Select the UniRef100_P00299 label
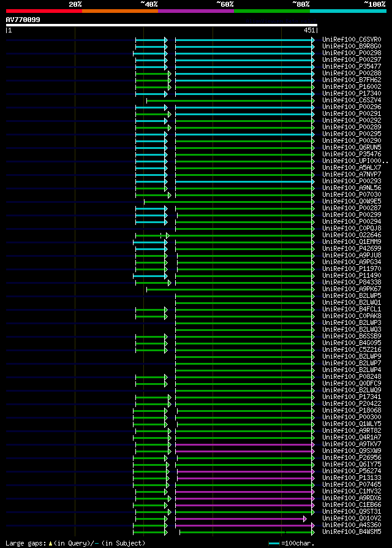Screen dimensions: 392x548 click(x=352, y=215)
